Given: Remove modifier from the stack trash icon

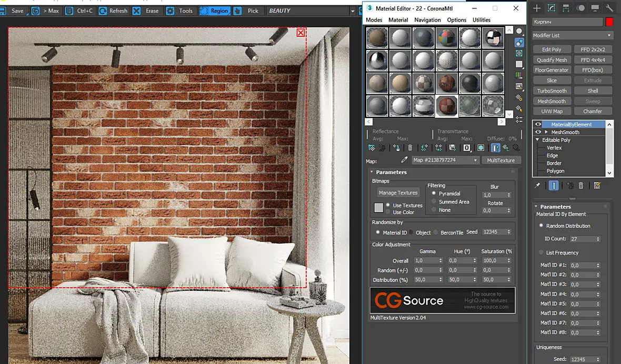Looking at the screenshot, I should [581, 185].
